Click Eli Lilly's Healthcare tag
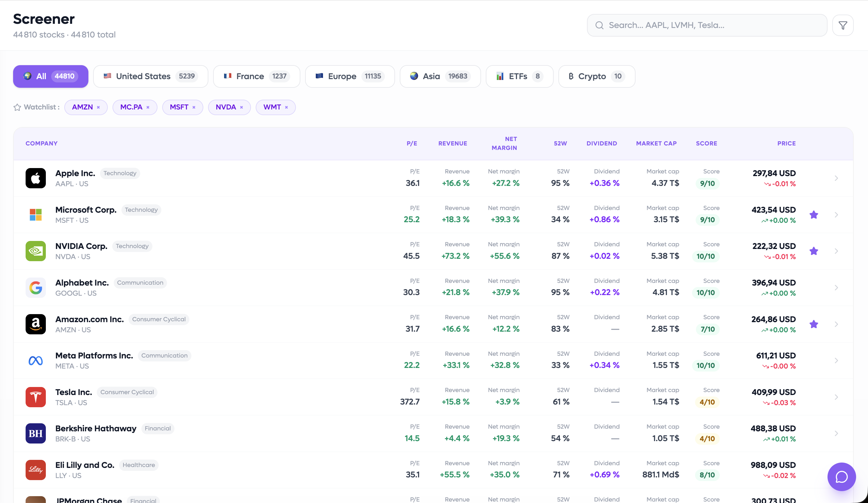The width and height of the screenshot is (868, 503). coord(139,465)
